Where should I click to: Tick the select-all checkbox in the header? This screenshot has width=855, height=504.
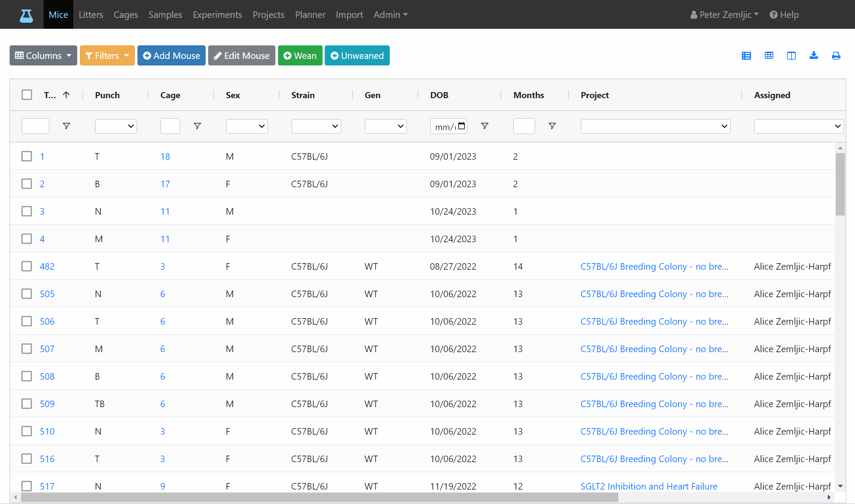pos(27,95)
